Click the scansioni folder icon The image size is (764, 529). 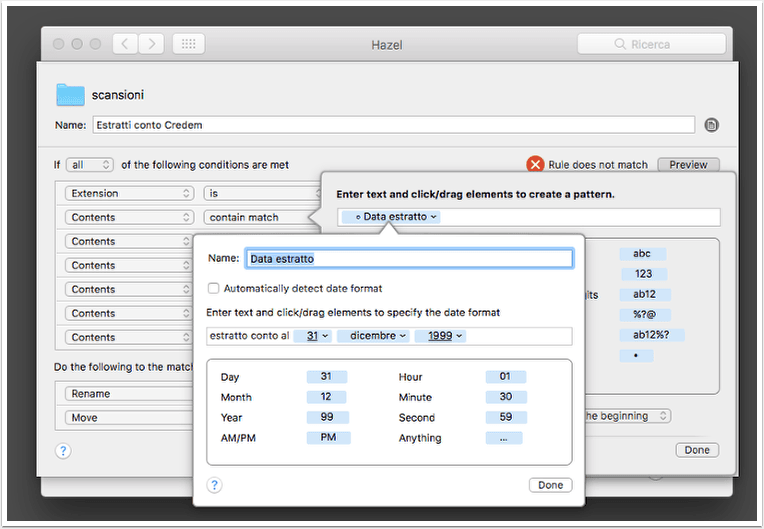coord(70,94)
